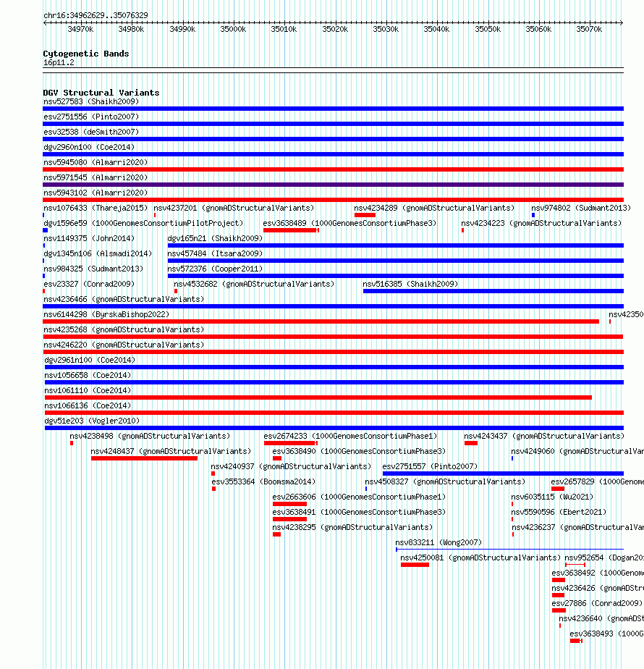The image size is (644, 669).
Task: Click nsv5590596 (Ebert2021) label
Action: tap(559, 512)
